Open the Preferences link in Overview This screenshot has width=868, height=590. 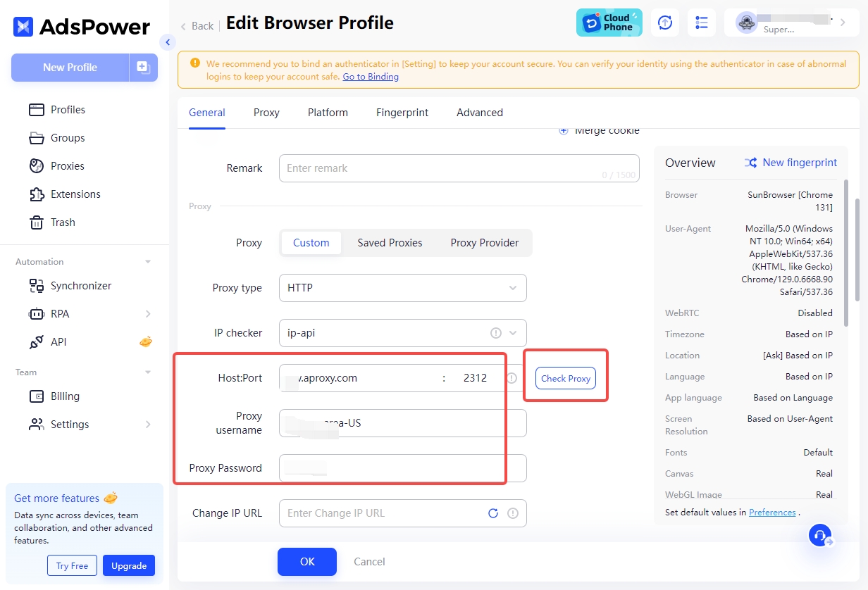click(772, 513)
